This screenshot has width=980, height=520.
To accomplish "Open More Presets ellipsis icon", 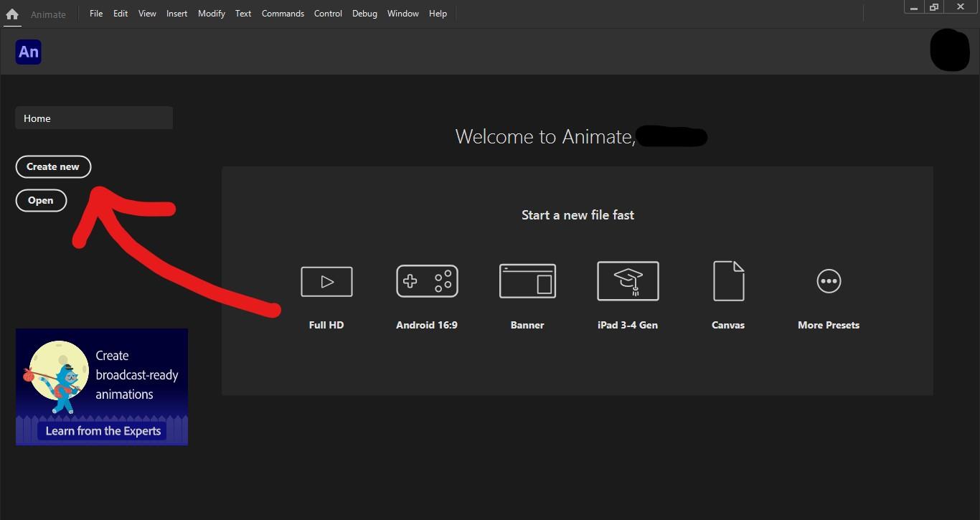I will coord(829,281).
